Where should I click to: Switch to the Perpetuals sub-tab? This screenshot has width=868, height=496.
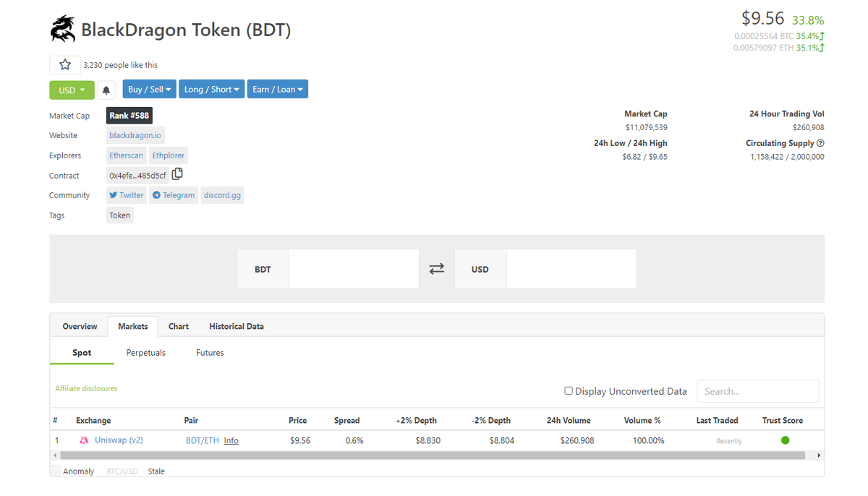(146, 353)
